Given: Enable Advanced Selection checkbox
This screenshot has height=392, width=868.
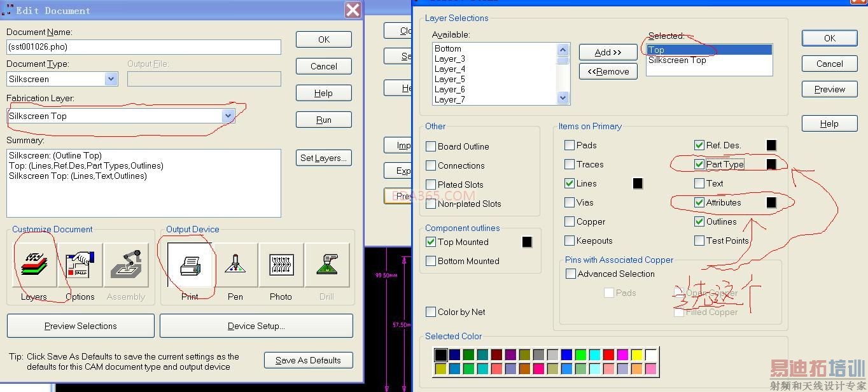Looking at the screenshot, I should tap(571, 274).
